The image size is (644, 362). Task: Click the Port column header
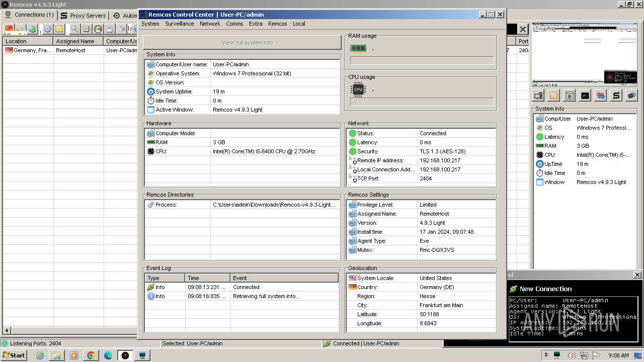[x=523, y=41]
